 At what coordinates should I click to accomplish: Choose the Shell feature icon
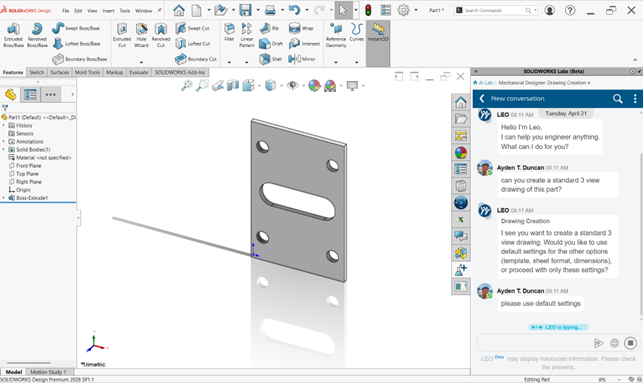pos(271,59)
